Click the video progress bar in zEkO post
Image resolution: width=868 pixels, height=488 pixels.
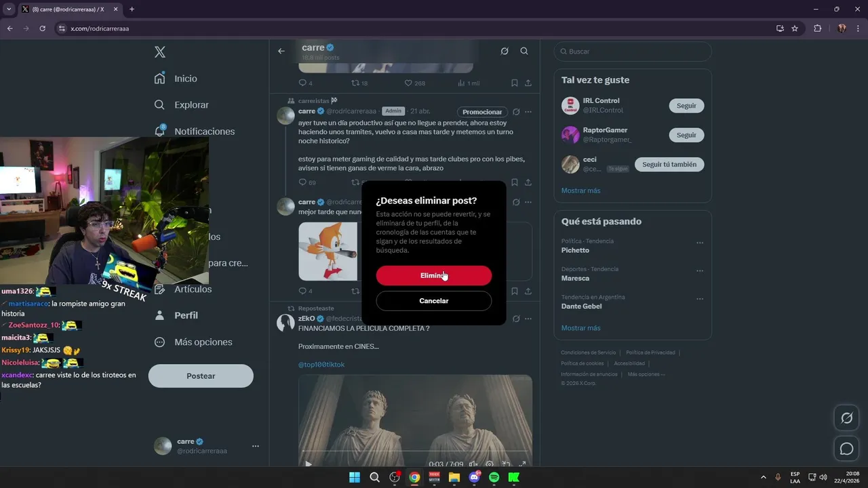point(415,451)
